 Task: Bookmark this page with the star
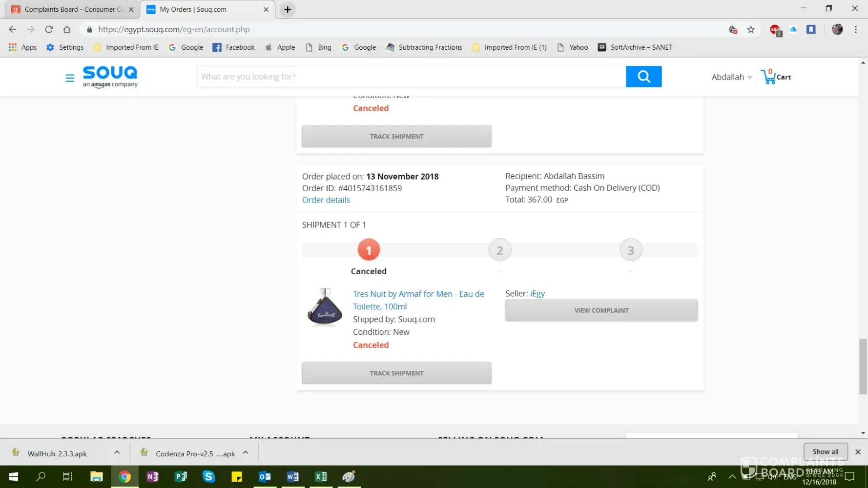(x=751, y=30)
